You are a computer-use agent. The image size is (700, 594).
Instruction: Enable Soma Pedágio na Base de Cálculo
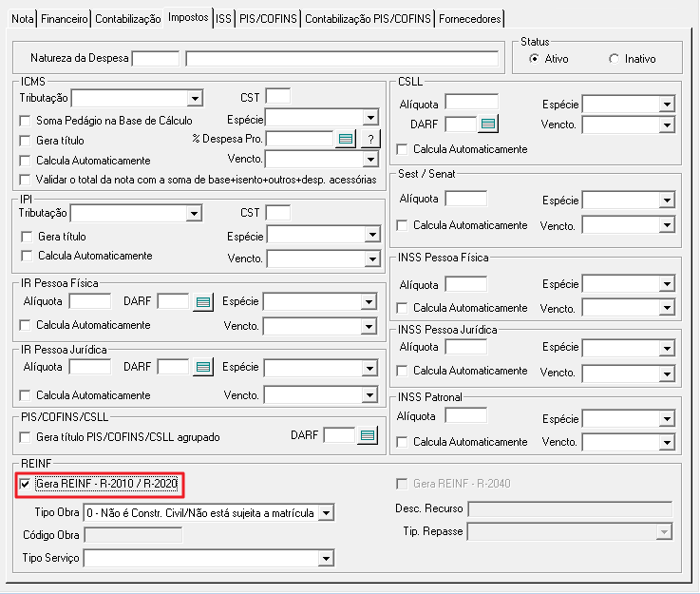point(25,121)
